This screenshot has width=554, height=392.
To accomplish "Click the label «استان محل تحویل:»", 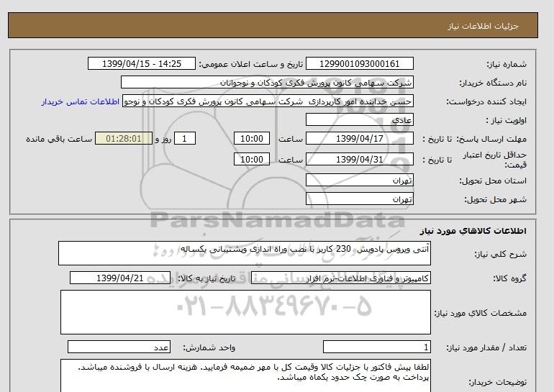I will click(x=493, y=181).
